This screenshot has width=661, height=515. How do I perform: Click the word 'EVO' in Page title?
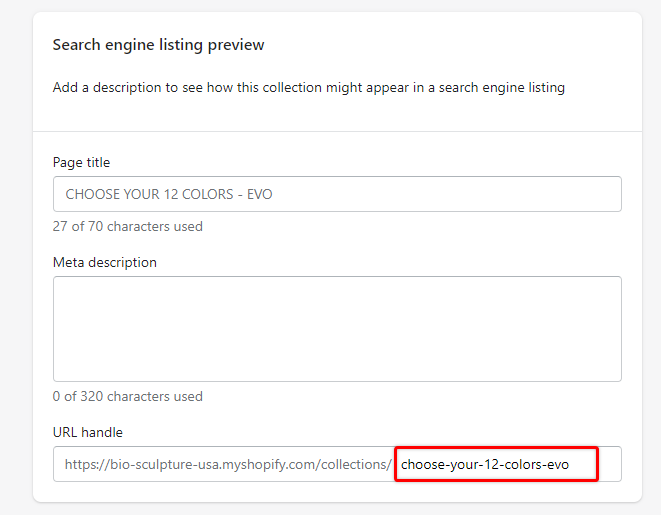pos(258,194)
